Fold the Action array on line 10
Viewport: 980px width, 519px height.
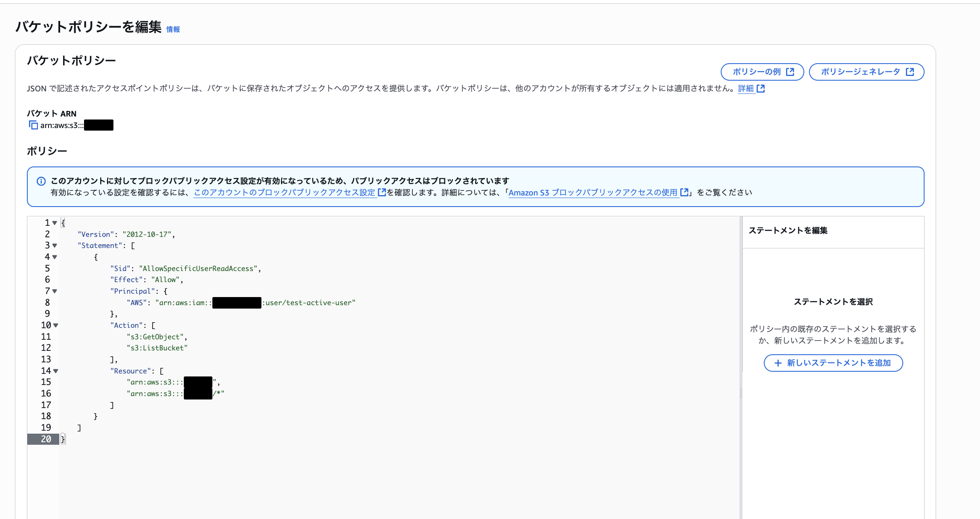(56, 325)
